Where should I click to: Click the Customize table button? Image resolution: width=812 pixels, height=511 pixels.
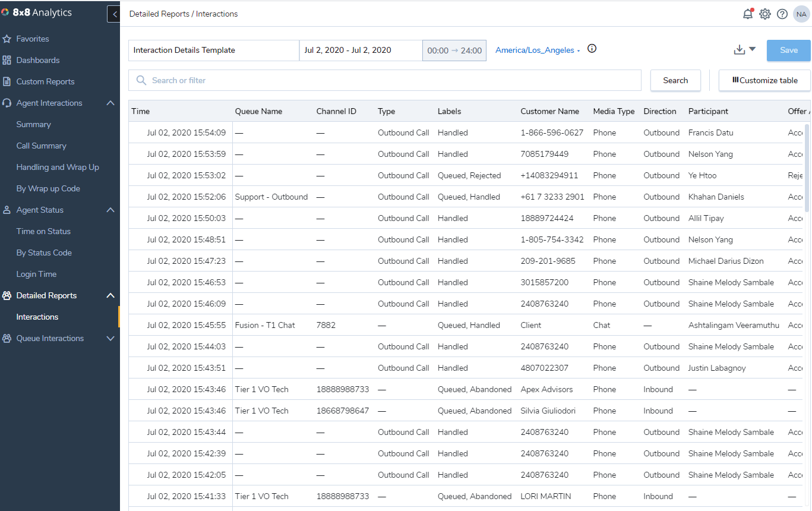764,80
